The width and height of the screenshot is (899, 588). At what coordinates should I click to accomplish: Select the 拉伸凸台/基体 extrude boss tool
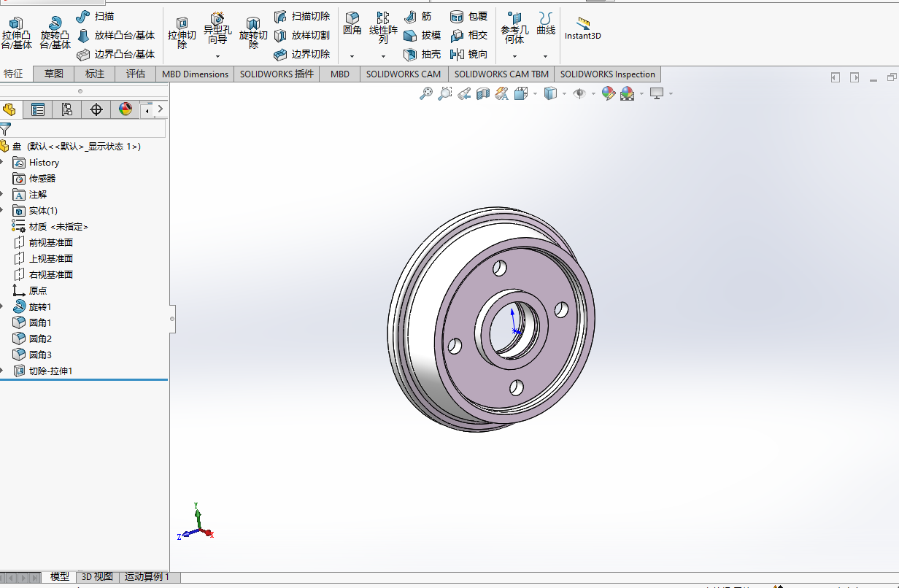coord(17,33)
